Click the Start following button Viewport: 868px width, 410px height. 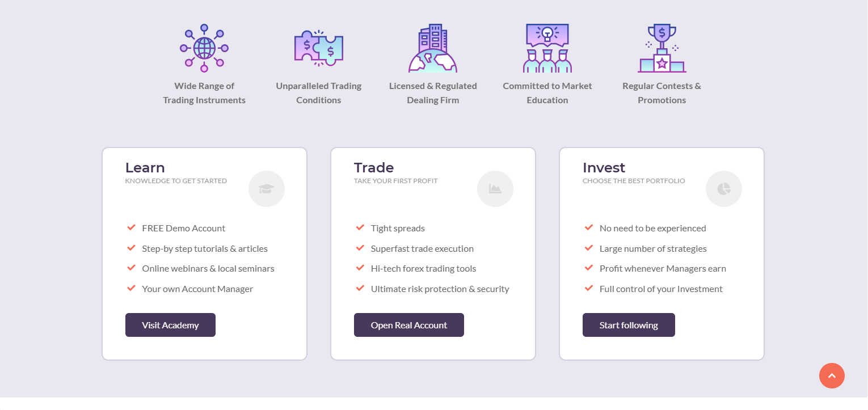629,325
